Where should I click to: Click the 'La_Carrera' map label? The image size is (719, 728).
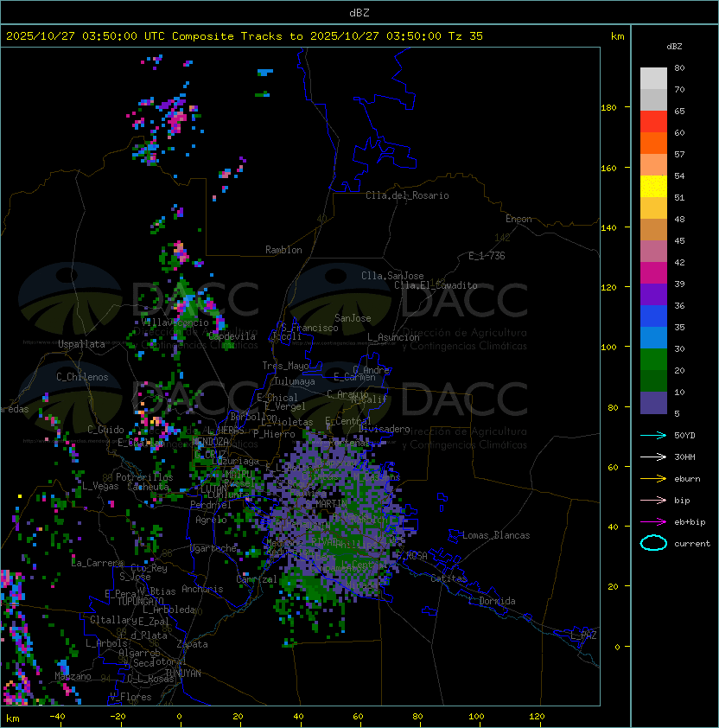tap(98, 563)
